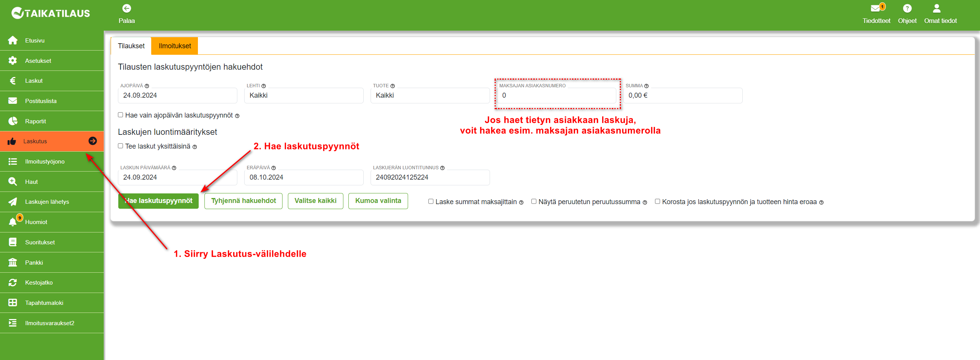Open Suoritukset in the sidebar
The image size is (980, 360).
(52, 242)
